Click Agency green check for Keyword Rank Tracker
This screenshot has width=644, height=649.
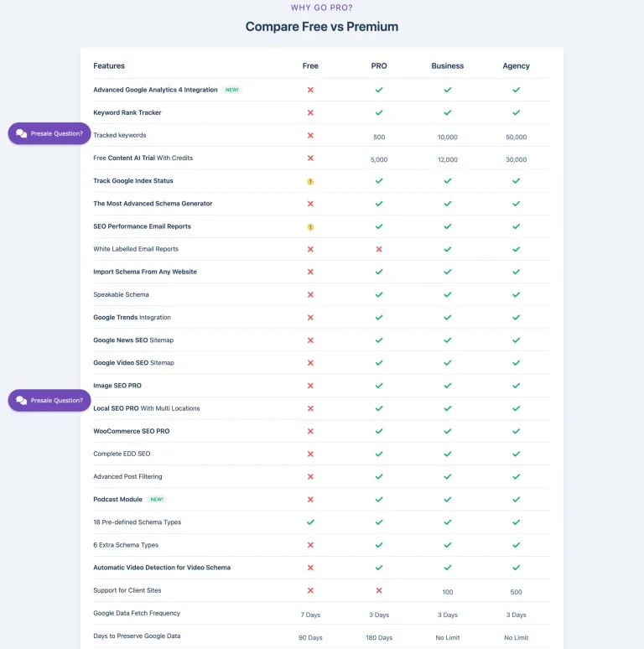pyautogui.click(x=516, y=112)
